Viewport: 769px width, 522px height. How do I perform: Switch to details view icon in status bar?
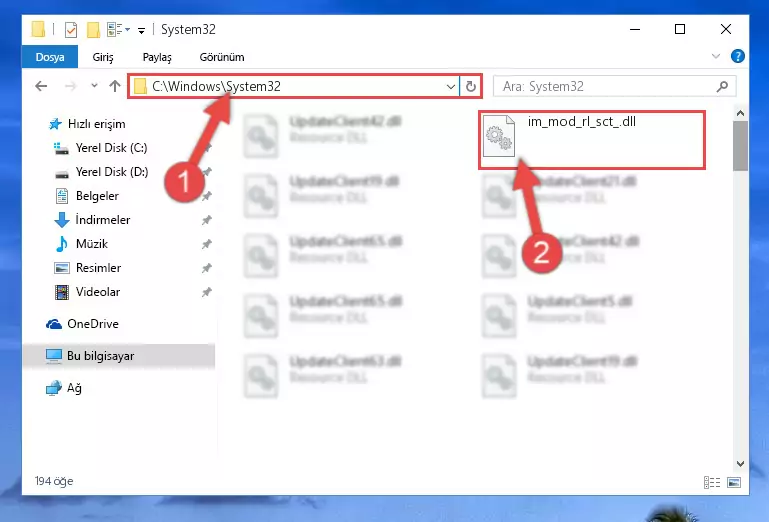pyautogui.click(x=712, y=482)
